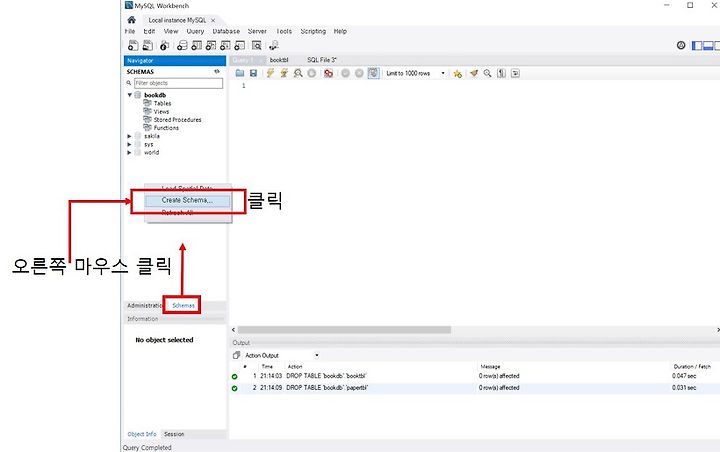This screenshot has height=452, width=720.
Task: Create new schema icon in main toolbar
Action: (x=182, y=45)
